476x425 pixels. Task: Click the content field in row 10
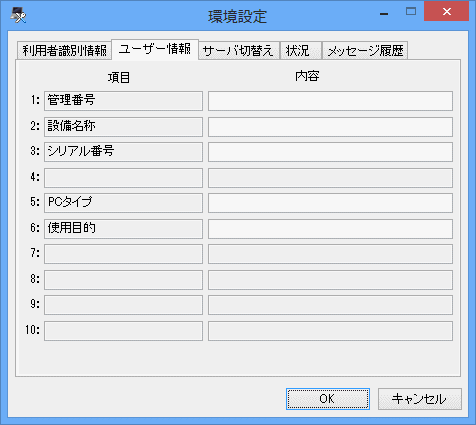click(330, 331)
